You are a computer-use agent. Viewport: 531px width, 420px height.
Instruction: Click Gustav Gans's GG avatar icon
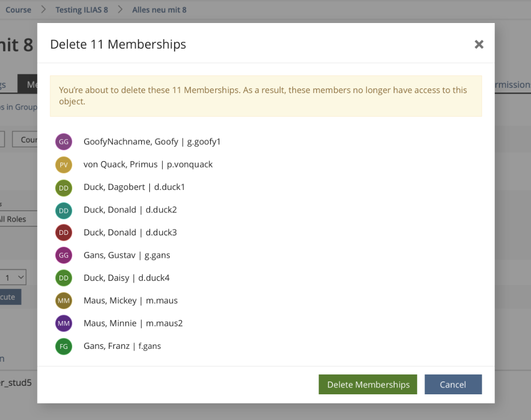[x=64, y=255]
